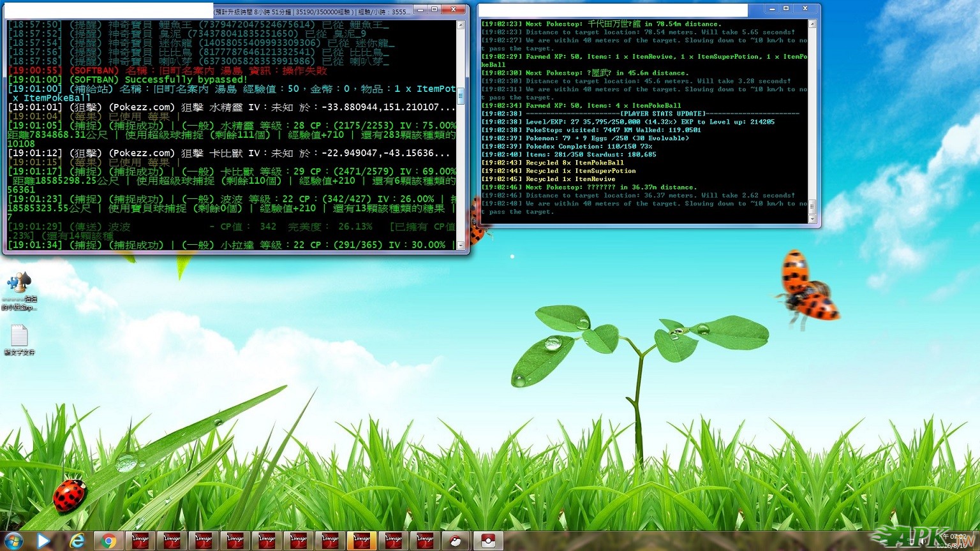Image resolution: width=980 pixels, height=551 pixels.
Task: Select the rightmost square Pokeball taskbar button
Action: 488,541
